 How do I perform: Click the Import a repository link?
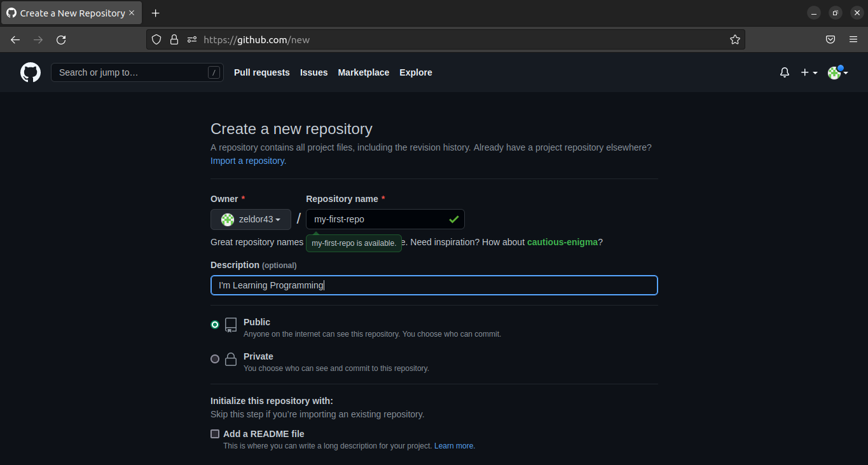pos(249,161)
